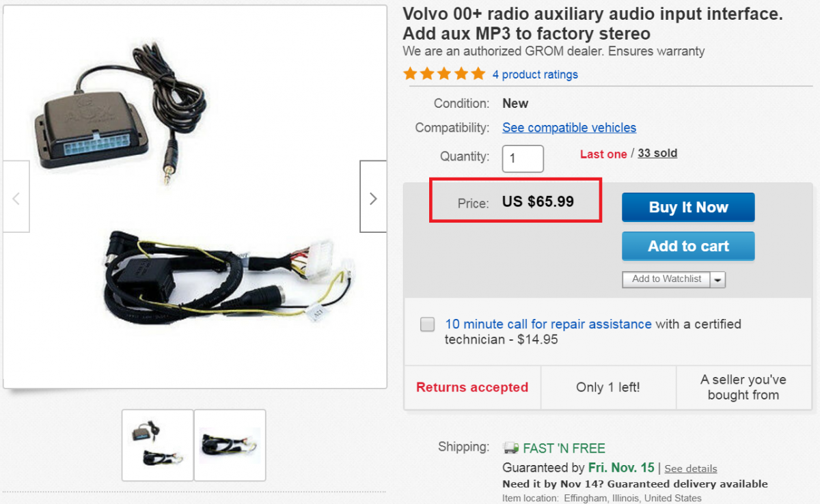Open 10 minute call for repair assistance link
Viewport: 820px width, 504px height.
[x=548, y=324]
